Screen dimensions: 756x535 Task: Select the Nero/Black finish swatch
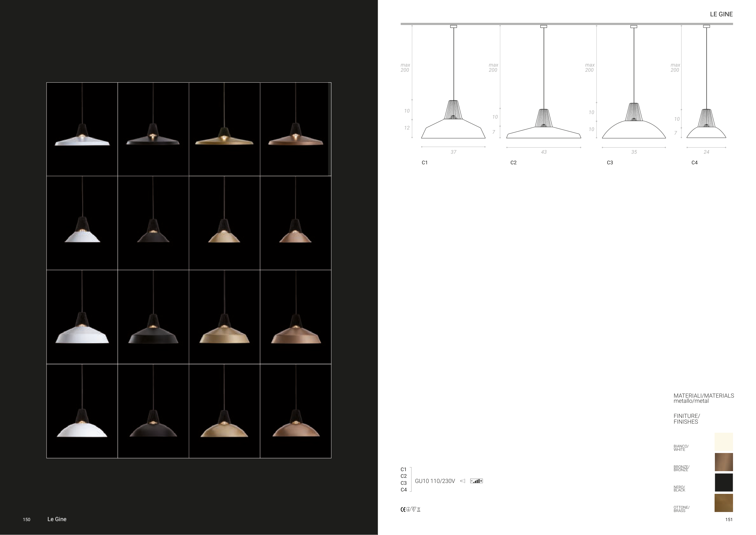tap(723, 482)
